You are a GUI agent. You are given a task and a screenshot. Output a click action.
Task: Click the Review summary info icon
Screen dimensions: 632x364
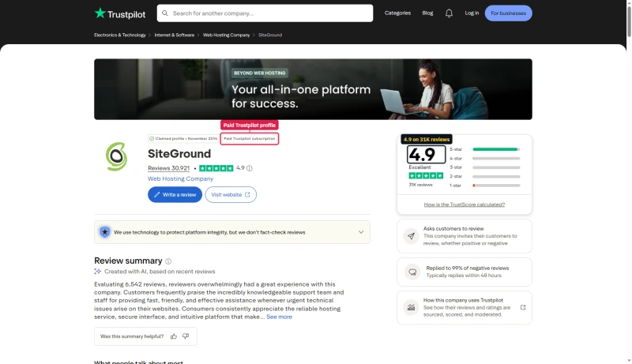[x=168, y=261]
